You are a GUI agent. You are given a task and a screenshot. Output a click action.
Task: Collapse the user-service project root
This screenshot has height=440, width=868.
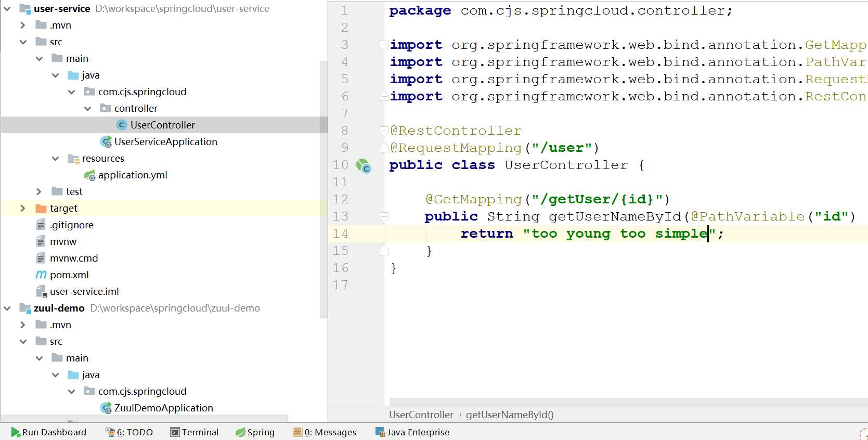[x=7, y=9]
